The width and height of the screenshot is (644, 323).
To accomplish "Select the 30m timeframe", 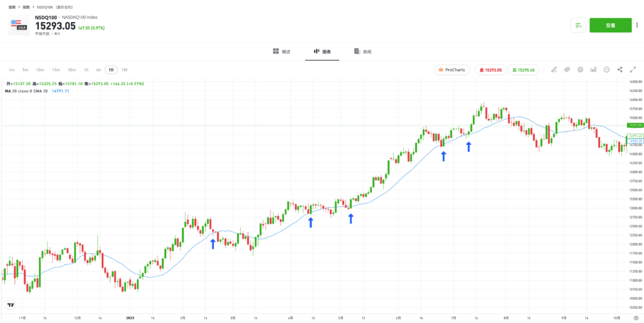I will 72,70.
